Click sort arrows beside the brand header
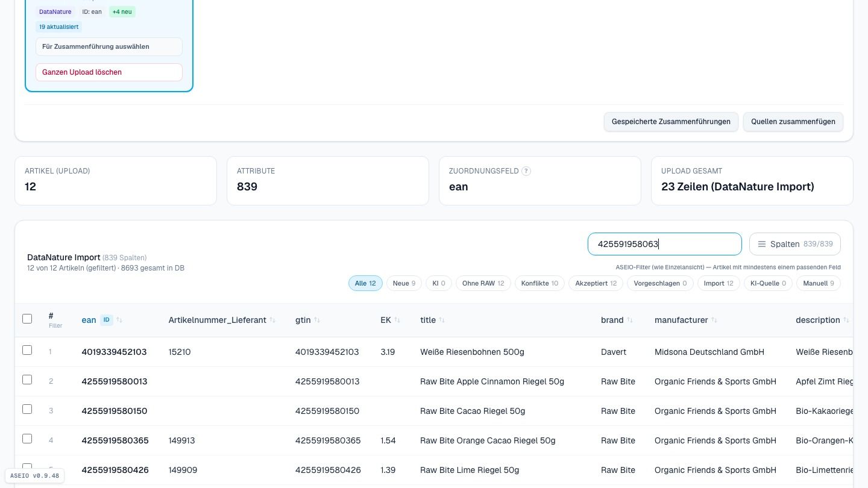Screen dimensions: 868x488 [x=630, y=320]
